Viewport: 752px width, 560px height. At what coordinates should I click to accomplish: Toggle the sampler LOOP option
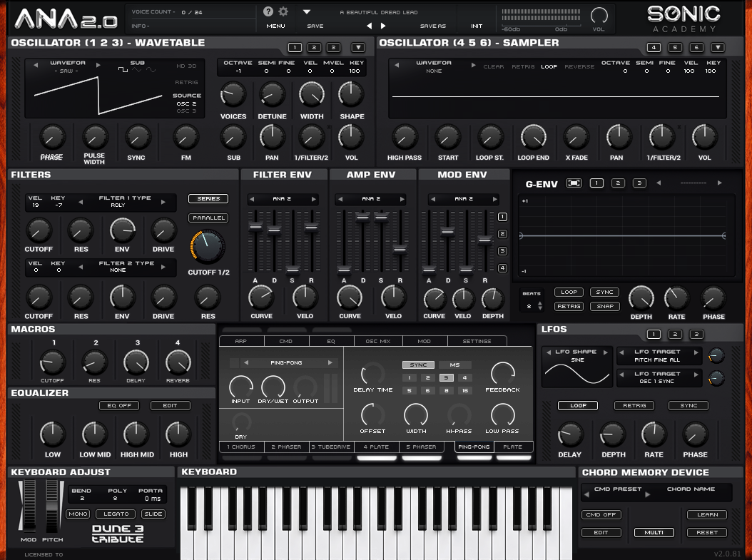pos(549,66)
